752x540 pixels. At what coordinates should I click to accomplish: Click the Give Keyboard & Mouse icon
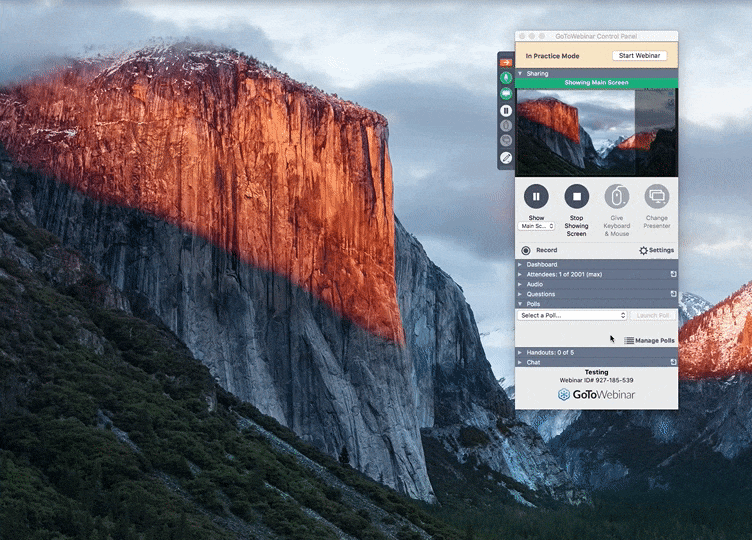[617, 197]
